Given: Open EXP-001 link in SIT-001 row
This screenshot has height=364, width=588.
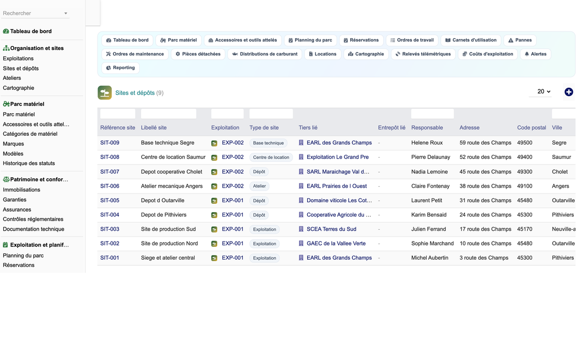Looking at the screenshot, I should (x=233, y=258).
